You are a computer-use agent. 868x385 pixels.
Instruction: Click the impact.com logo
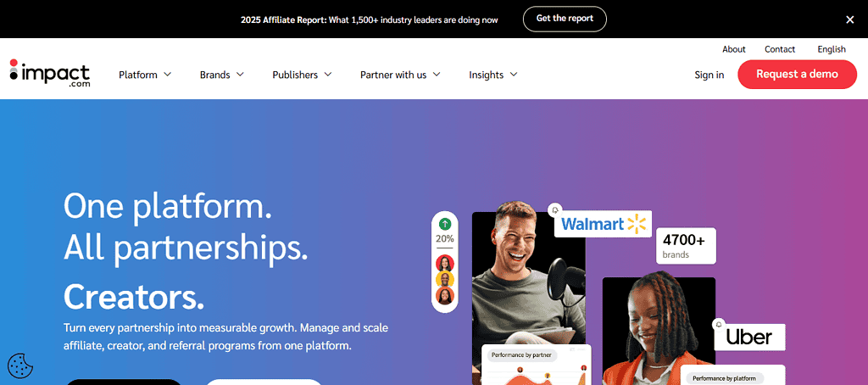click(50, 73)
